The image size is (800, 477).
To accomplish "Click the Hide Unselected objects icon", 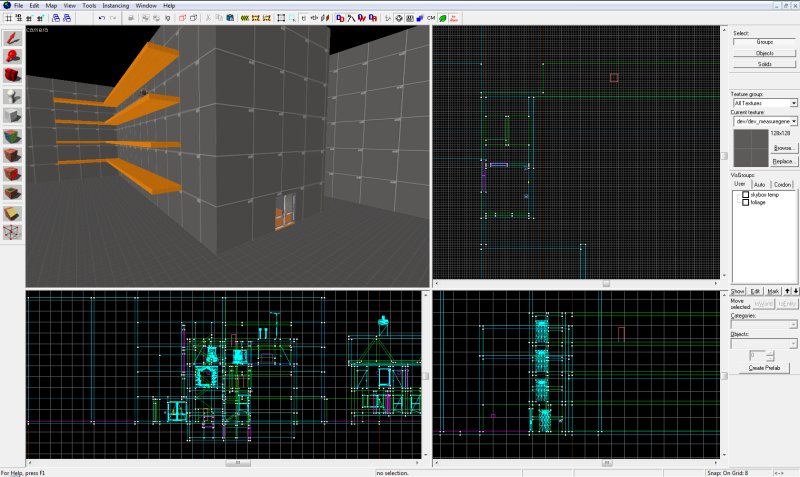I will pos(193,18).
